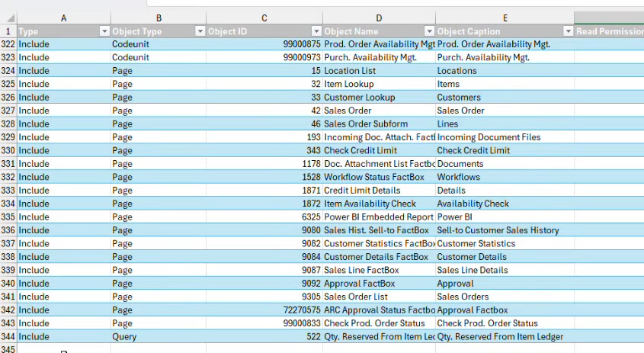Select row 344 header
The image size is (644, 353).
8,336
